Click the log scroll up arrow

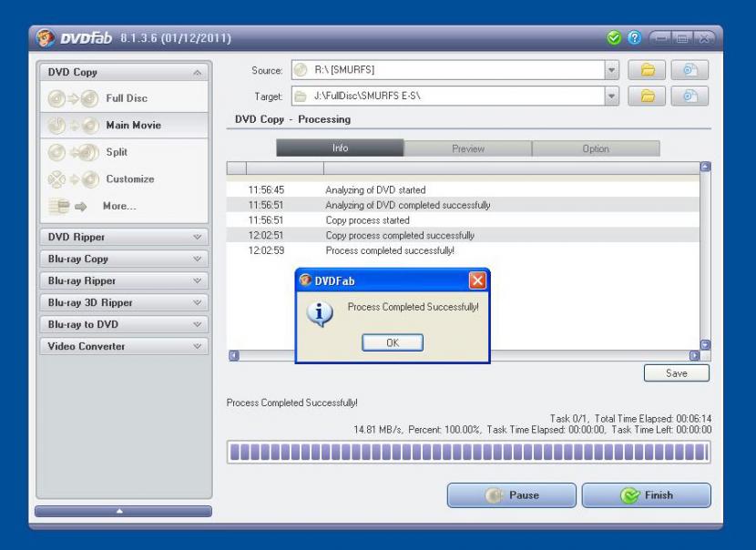coord(705,167)
